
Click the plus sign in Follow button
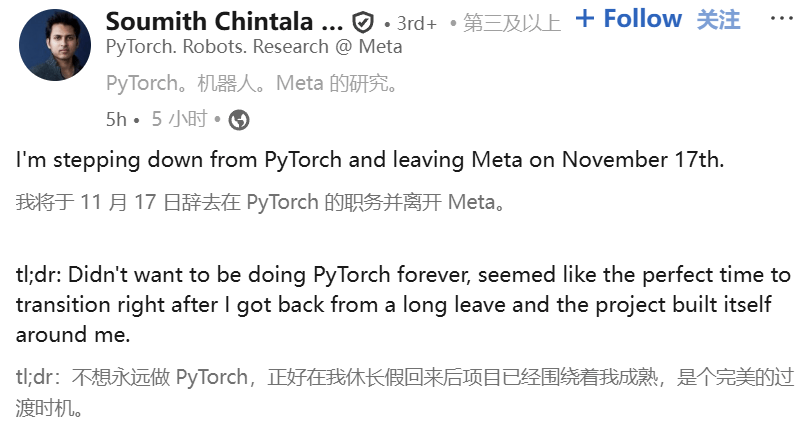click(585, 19)
